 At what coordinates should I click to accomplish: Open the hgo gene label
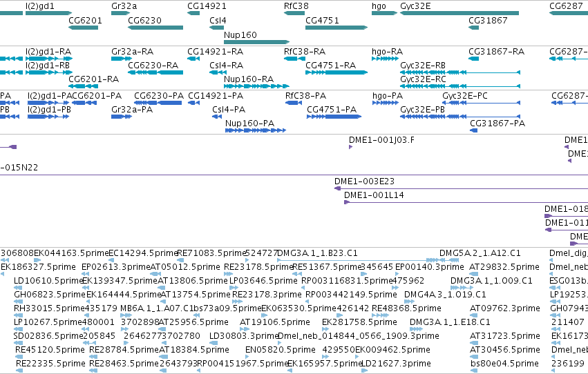(379, 6)
